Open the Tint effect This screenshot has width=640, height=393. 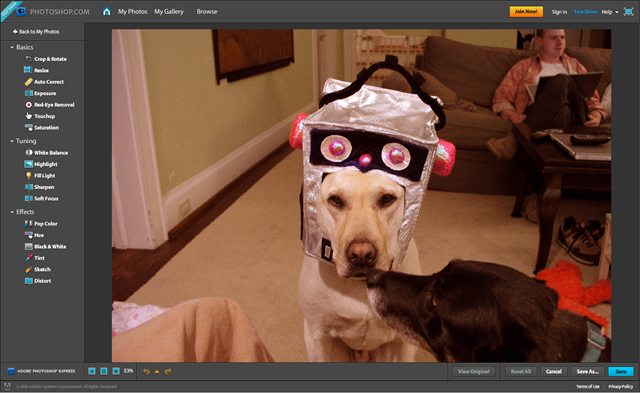click(35, 258)
